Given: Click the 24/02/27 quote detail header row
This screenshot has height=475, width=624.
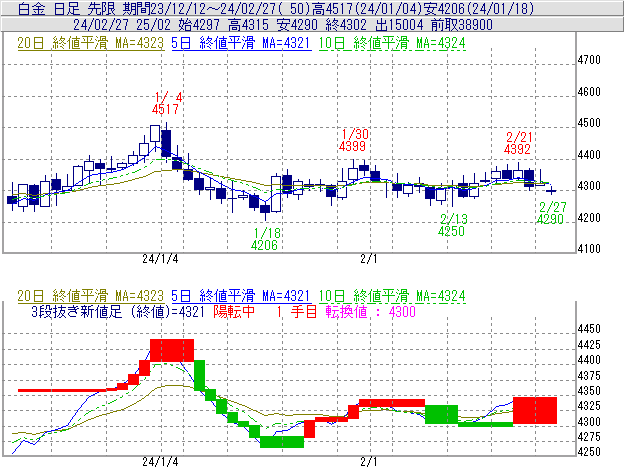Looking at the screenshot, I should point(312,25).
